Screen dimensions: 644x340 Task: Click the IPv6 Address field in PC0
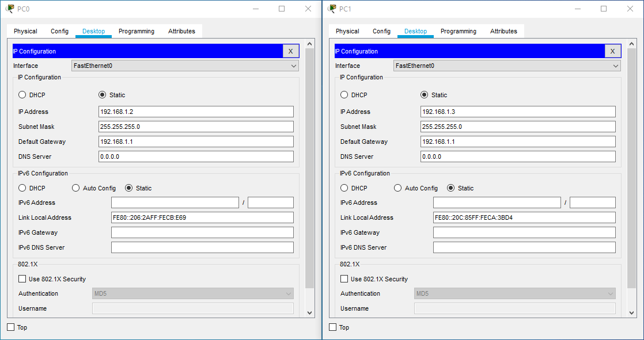pos(175,203)
